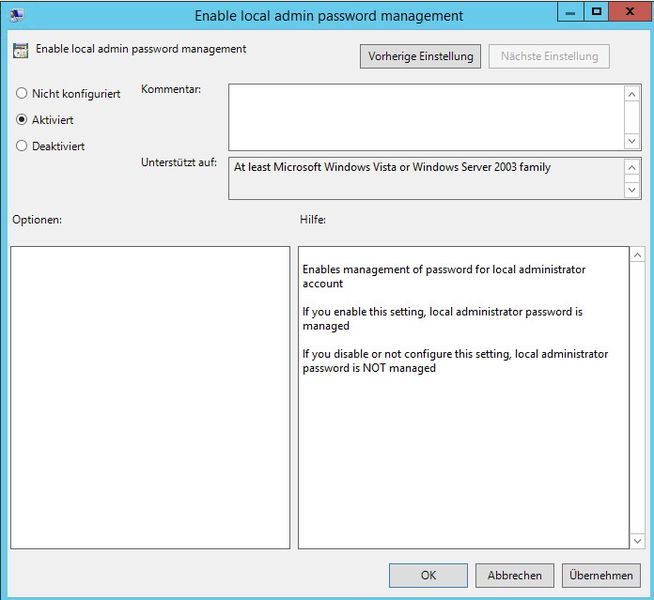This screenshot has width=654, height=600.
Task: Click the Unterstützt auf scroll up arrow
Action: [x=632, y=168]
